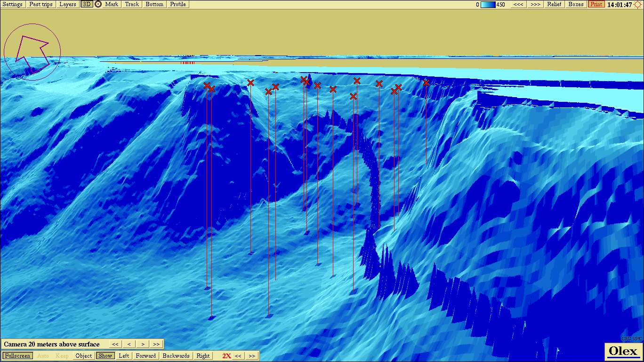Click the red 2X exaggeration label

(x=226, y=356)
